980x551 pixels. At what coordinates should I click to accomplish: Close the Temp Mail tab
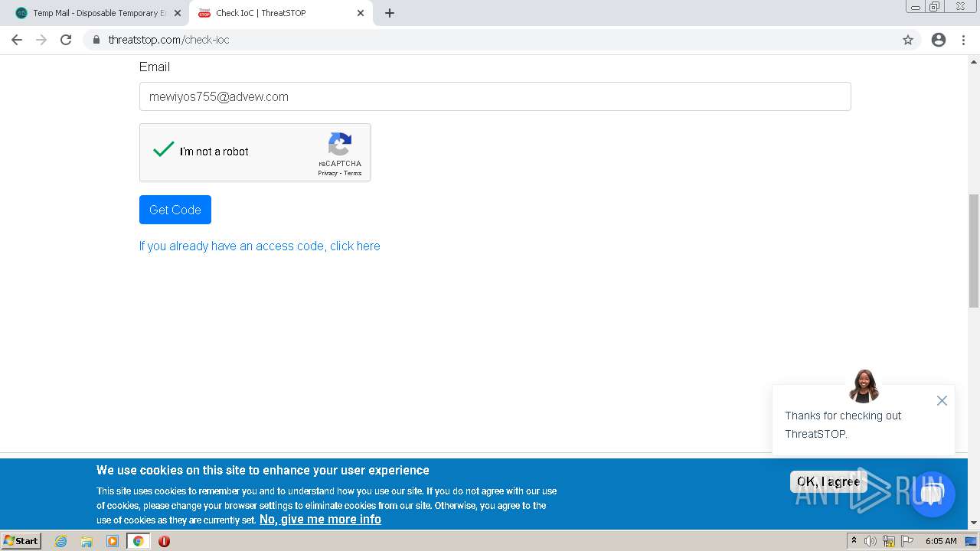click(178, 13)
